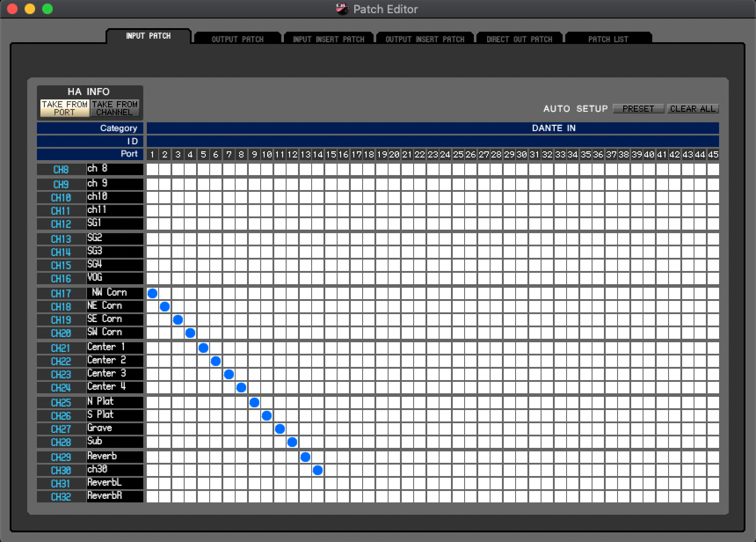Edit the ReverbL channel name field
Screen dimensions: 756x542
coord(115,483)
